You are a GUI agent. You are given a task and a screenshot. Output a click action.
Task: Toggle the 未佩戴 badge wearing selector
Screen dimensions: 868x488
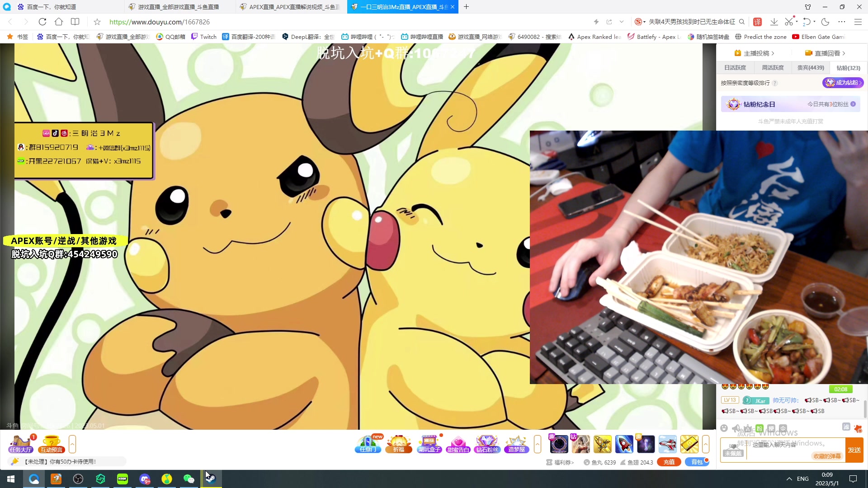(x=733, y=450)
